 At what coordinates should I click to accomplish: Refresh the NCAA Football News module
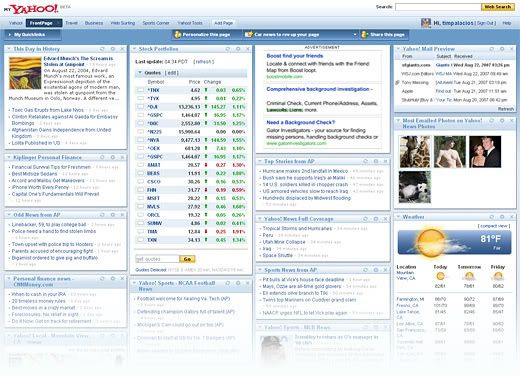pyautogui.click(x=228, y=283)
